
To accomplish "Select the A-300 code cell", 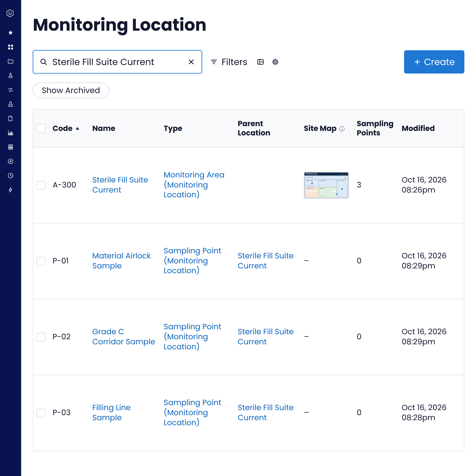I will point(64,185).
